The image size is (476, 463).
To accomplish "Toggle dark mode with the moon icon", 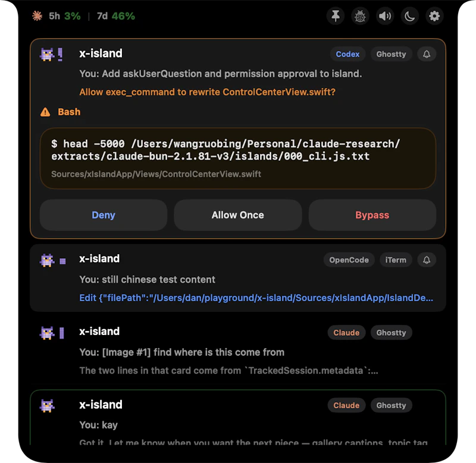I will coord(409,16).
